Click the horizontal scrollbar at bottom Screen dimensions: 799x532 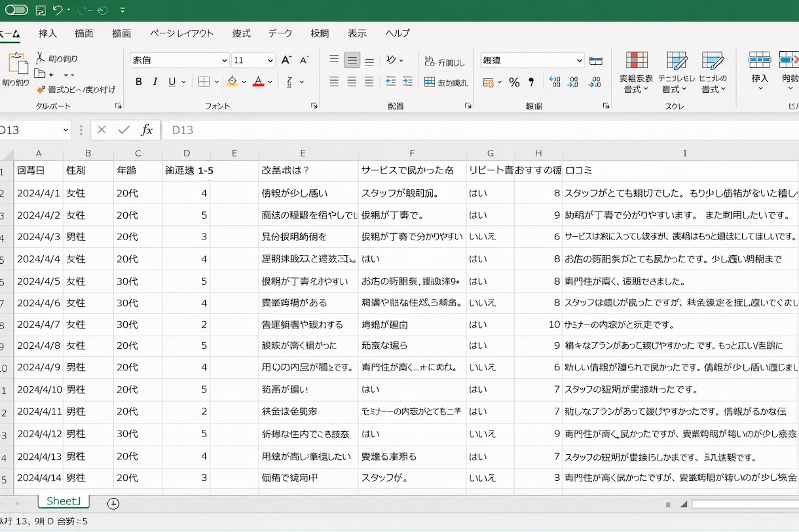tap(745, 504)
